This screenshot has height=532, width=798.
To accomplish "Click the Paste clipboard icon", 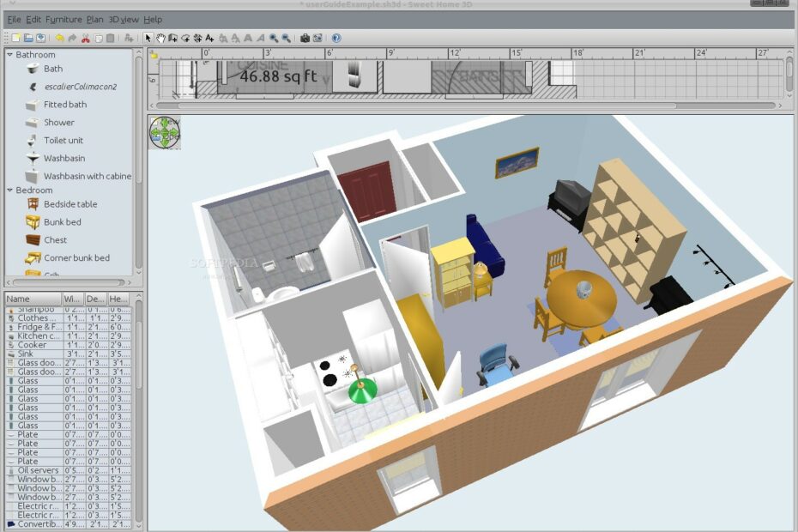I will click(x=110, y=38).
